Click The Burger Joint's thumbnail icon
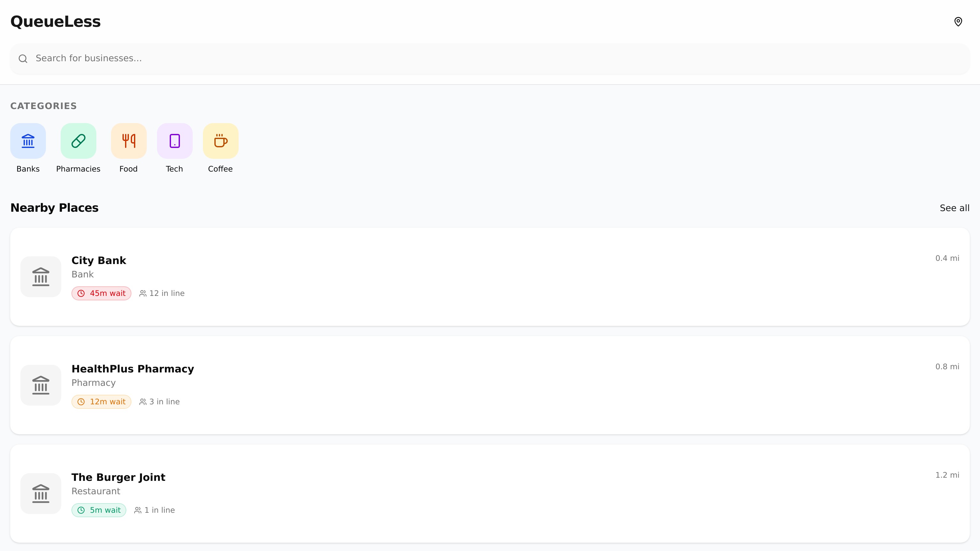 [x=41, y=493]
